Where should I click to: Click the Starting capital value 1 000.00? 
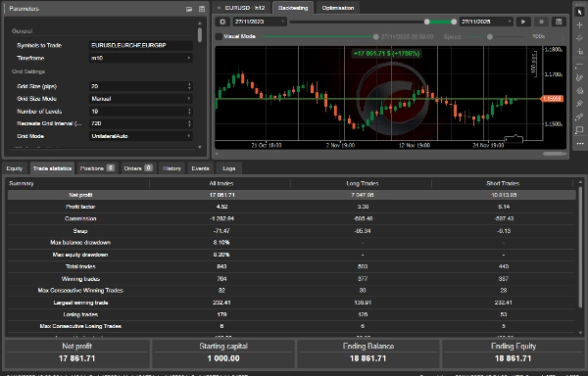point(223,358)
